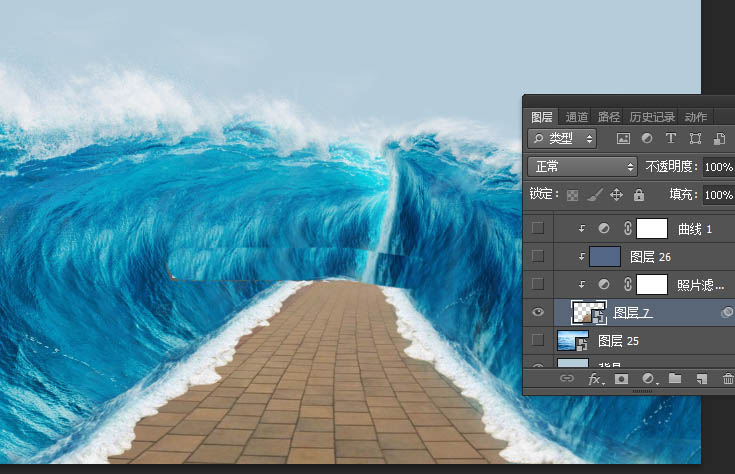Select the 图层 26 color thumbnail
735x474 pixels.
[605, 256]
